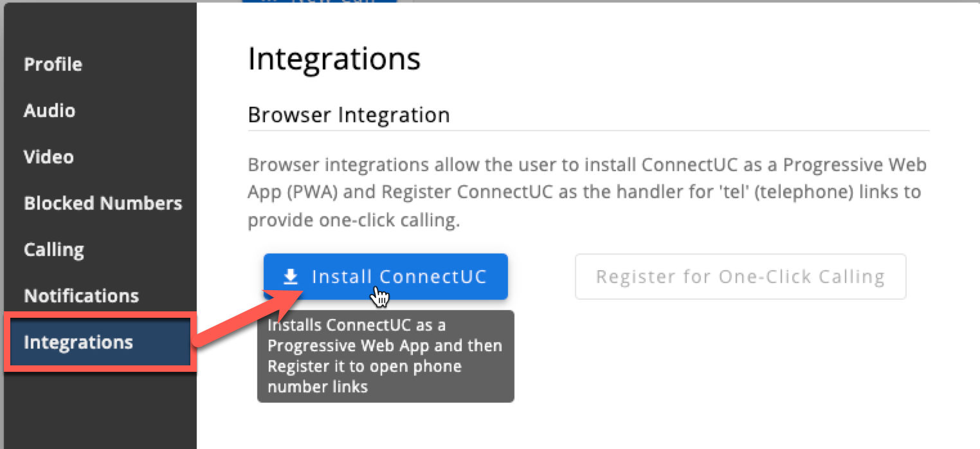Click the divider line under Browser Integration

(x=588, y=131)
